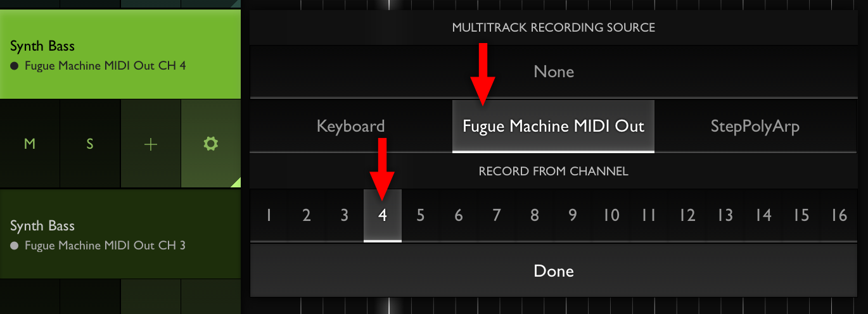Solo the Synth Bass track with S
Viewport: 868px width, 314px height.
[x=90, y=144]
